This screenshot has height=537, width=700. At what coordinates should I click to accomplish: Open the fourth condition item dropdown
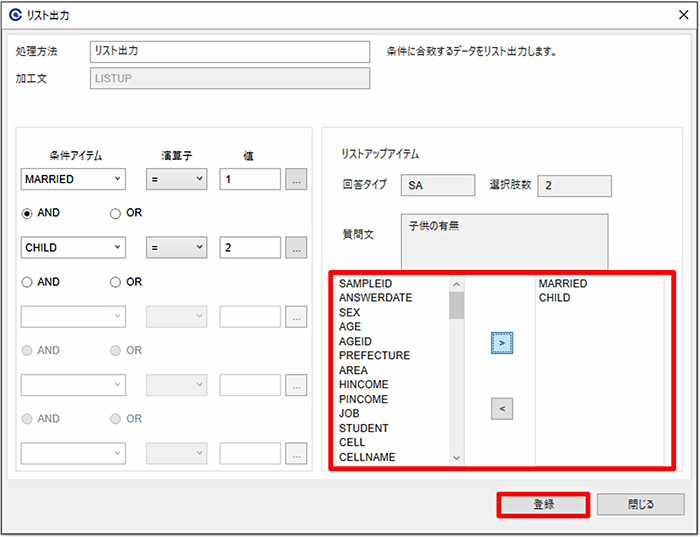pos(73,385)
